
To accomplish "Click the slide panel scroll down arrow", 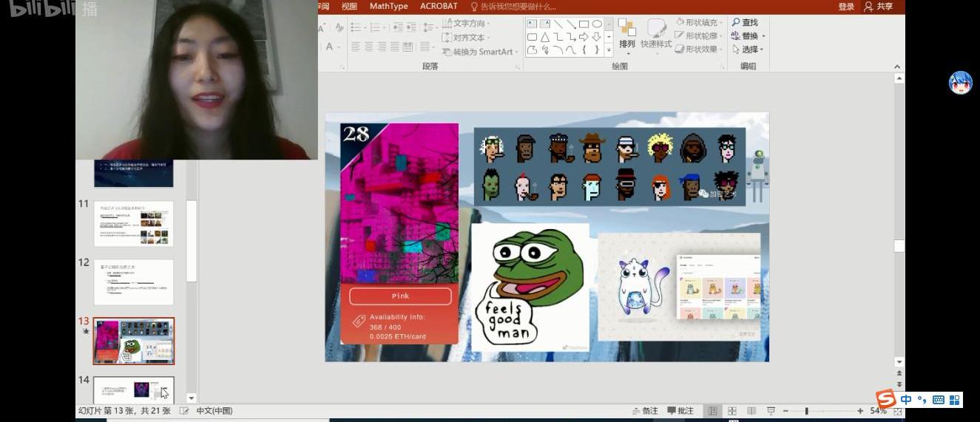I will click(x=192, y=398).
